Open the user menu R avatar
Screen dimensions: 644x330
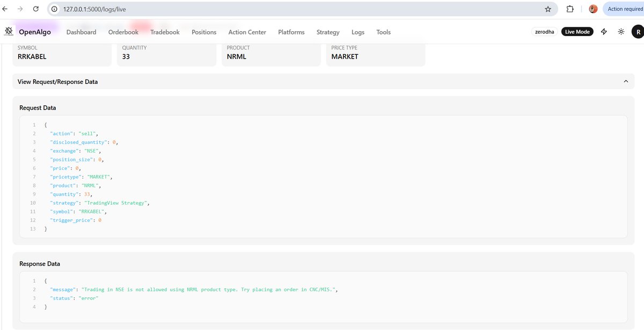point(637,32)
